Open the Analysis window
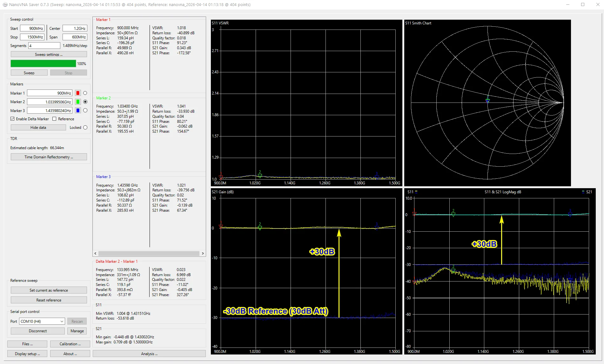Screen dimensions: 604x364 (149, 354)
